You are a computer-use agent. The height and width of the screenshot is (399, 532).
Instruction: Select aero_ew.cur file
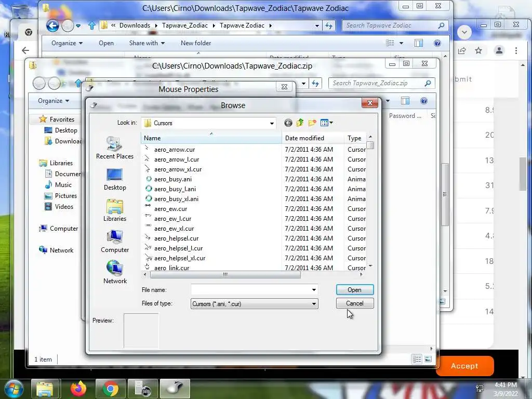[170, 209]
